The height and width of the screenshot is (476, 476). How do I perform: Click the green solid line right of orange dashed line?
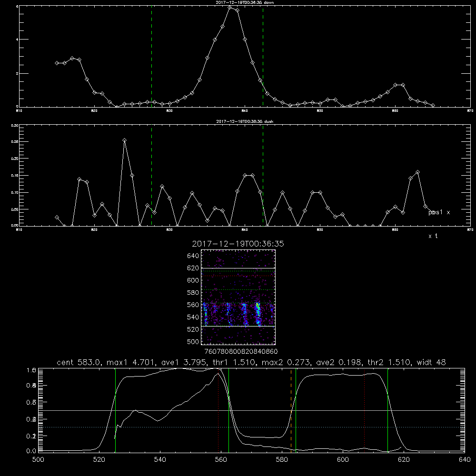[296, 410]
